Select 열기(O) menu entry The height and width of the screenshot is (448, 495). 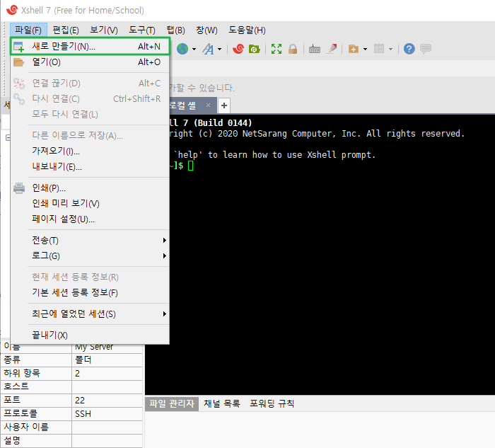pyautogui.click(x=91, y=62)
